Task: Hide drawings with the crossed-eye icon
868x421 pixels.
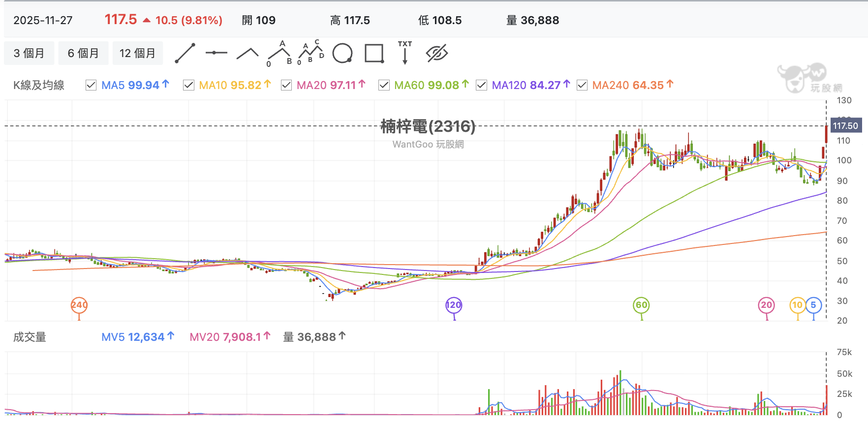Action: [x=437, y=53]
